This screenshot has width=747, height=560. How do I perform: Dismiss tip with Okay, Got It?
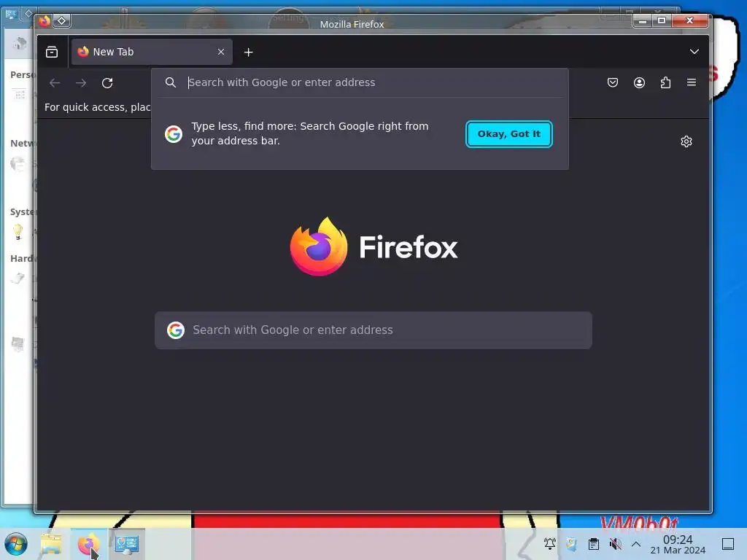(508, 134)
